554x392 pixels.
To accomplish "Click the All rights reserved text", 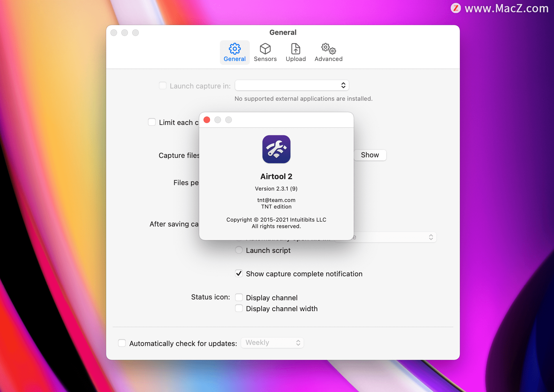I will coord(276,226).
